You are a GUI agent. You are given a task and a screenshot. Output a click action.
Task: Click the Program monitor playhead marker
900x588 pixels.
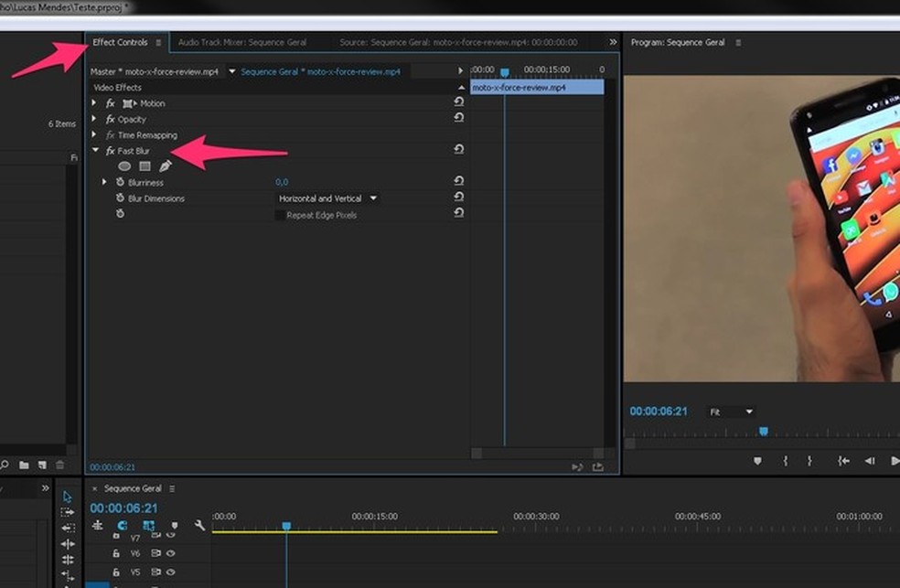[764, 432]
